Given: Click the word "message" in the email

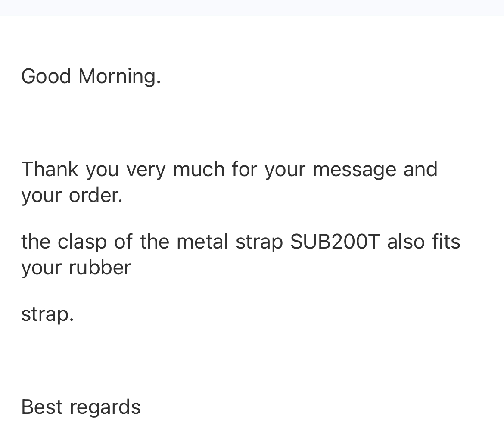Looking at the screenshot, I should click(354, 169).
